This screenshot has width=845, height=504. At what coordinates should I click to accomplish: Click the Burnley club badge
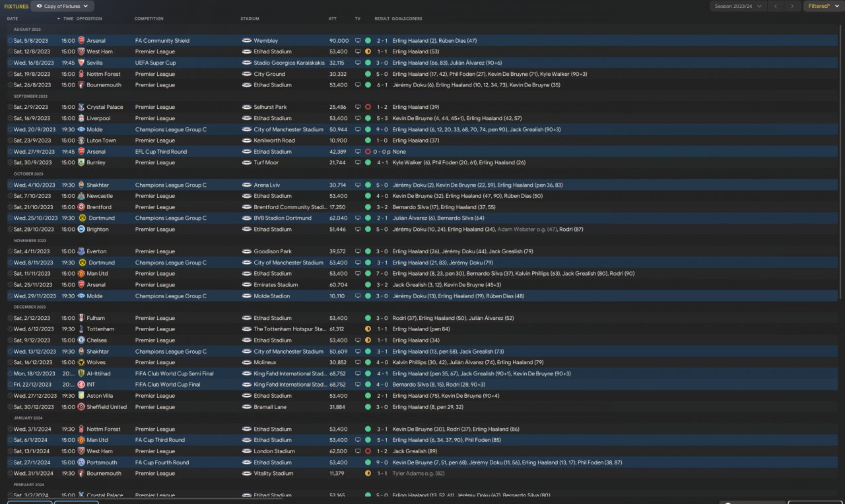(81, 162)
